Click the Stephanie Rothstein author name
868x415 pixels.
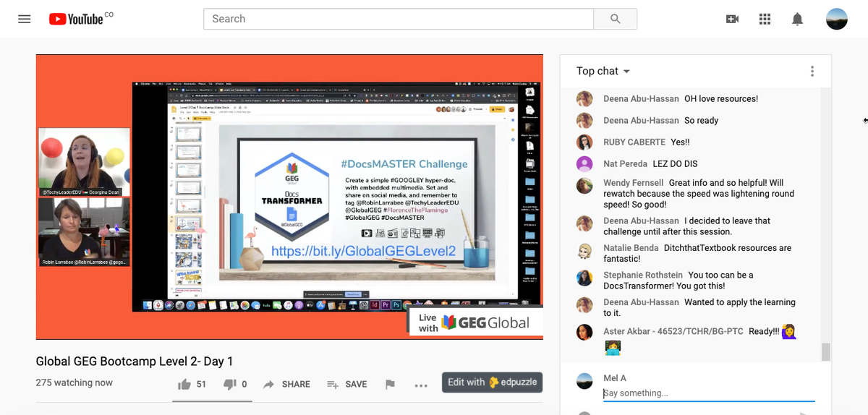point(643,275)
